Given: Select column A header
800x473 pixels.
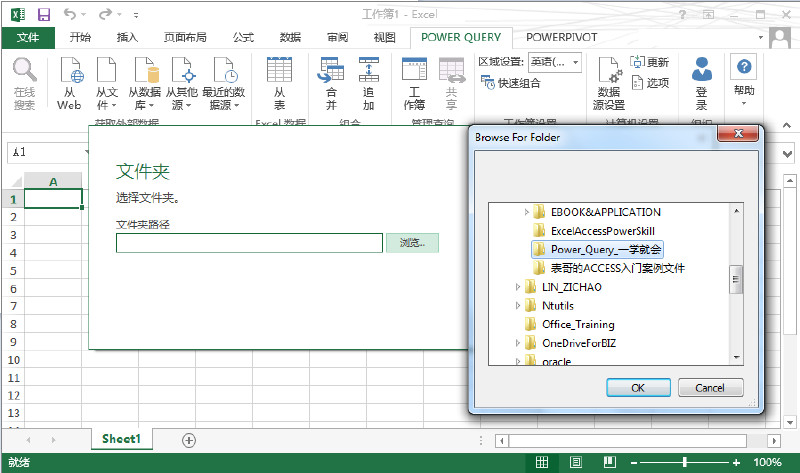Looking at the screenshot, I should 53,182.
